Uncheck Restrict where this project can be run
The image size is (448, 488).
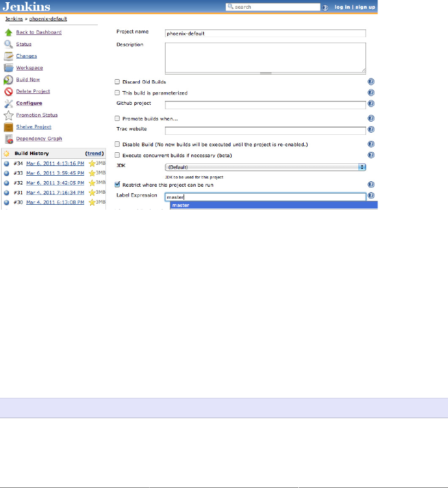click(x=117, y=185)
